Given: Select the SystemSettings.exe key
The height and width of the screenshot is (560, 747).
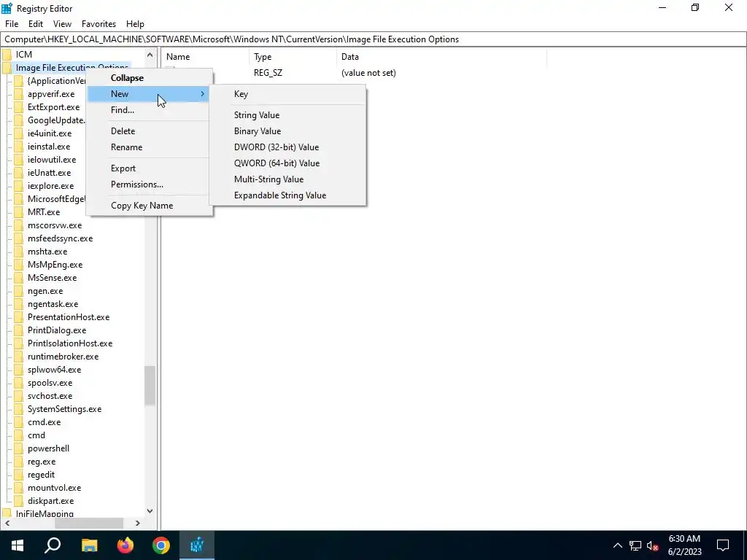Looking at the screenshot, I should click(x=64, y=409).
